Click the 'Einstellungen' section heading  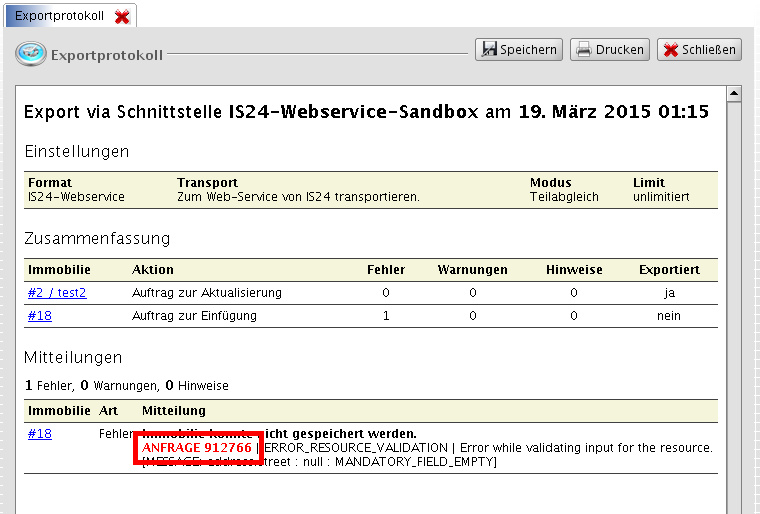point(77,152)
